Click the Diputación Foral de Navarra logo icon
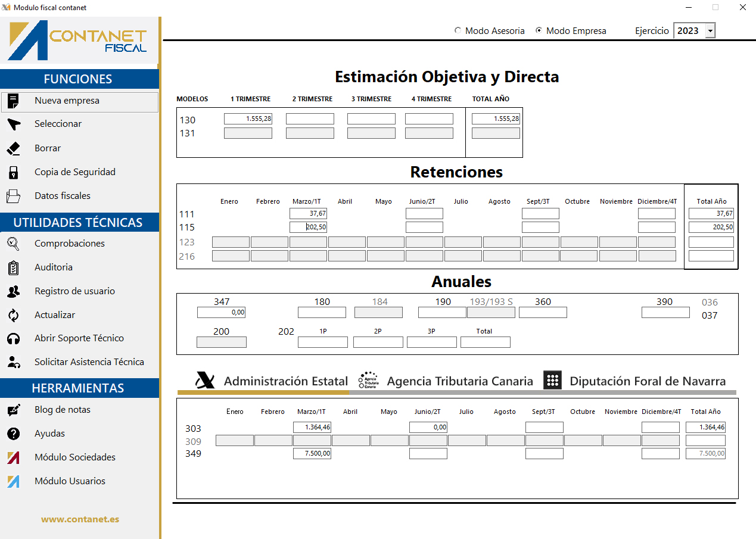Image resolution: width=756 pixels, height=539 pixels. pyautogui.click(x=553, y=380)
